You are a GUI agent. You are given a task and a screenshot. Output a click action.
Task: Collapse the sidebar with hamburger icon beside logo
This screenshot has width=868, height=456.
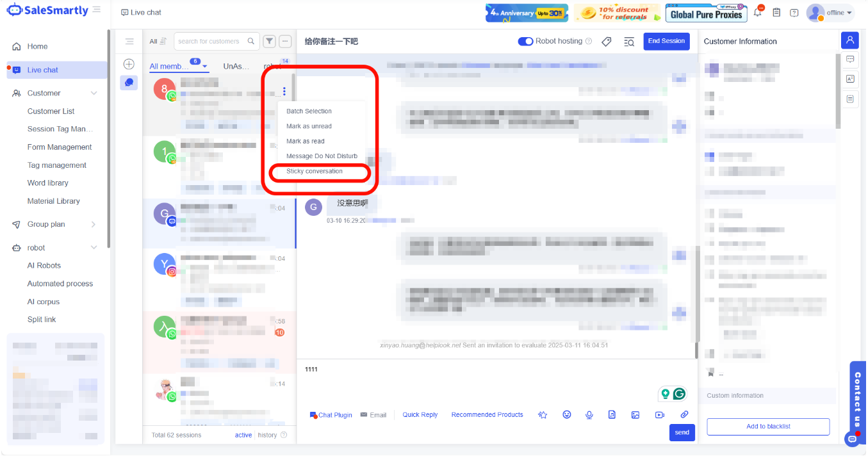[x=96, y=10]
